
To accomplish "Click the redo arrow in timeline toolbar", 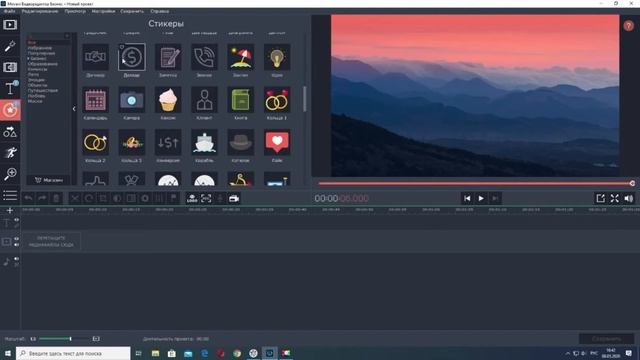I will [42, 198].
